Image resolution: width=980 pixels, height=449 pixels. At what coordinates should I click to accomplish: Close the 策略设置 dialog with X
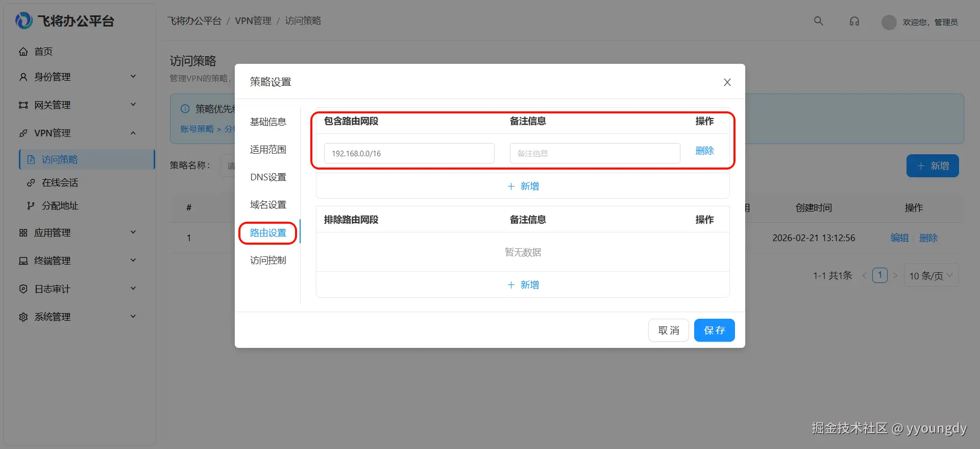(x=727, y=82)
